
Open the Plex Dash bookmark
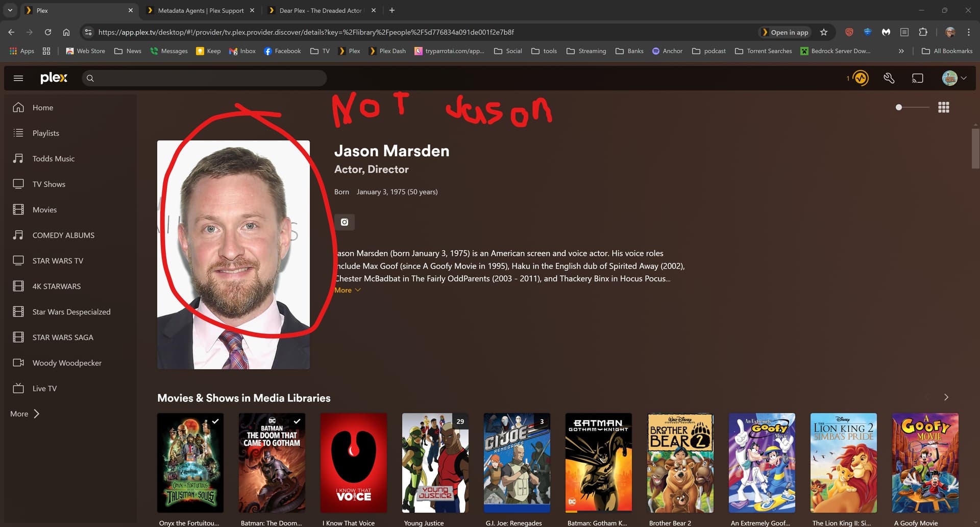(x=387, y=51)
